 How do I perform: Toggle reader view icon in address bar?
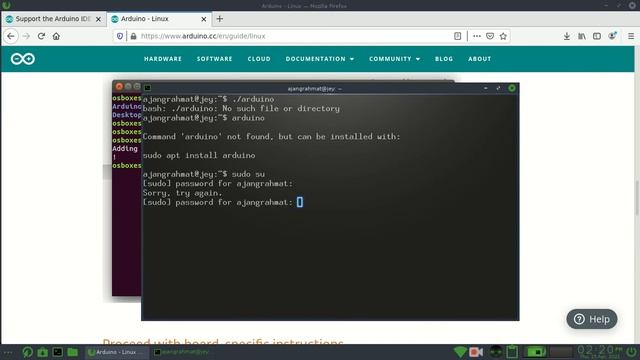458,36
